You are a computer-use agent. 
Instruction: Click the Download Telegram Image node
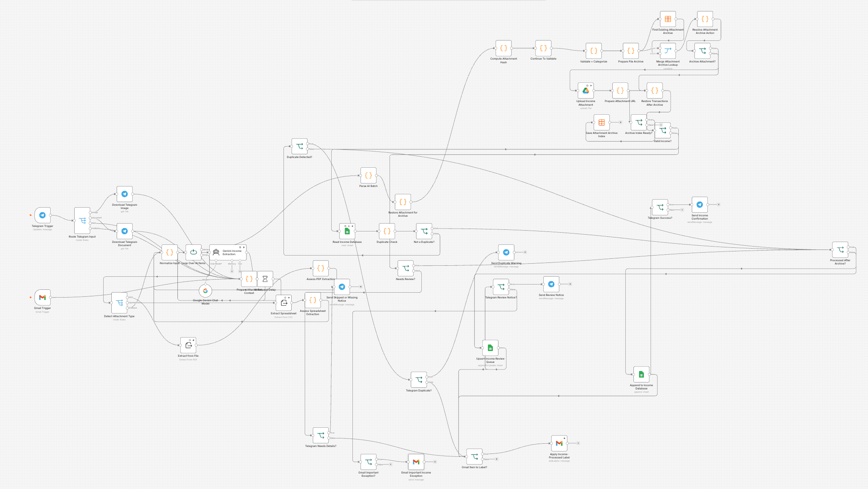[125, 194]
